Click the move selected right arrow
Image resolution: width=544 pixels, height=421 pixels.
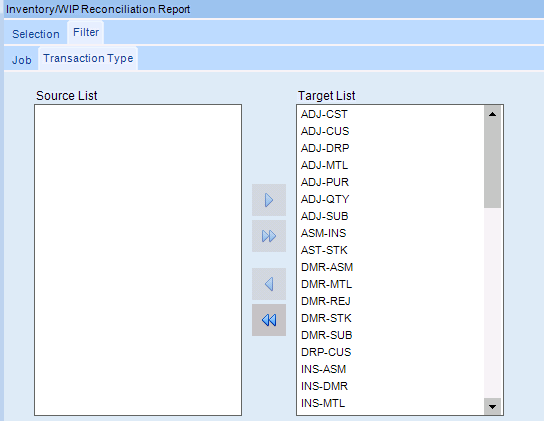(269, 200)
